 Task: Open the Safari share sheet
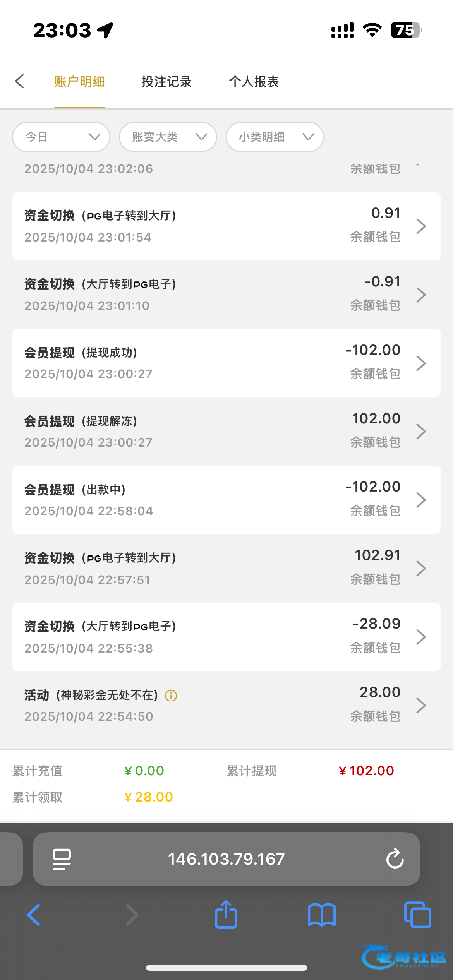[226, 915]
